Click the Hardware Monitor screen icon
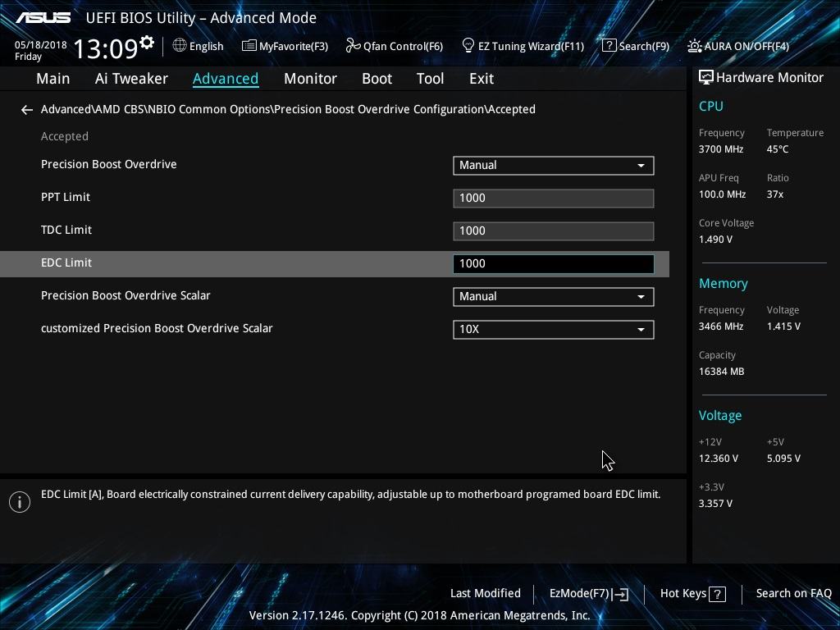The height and width of the screenshot is (630, 840). pyautogui.click(x=705, y=78)
